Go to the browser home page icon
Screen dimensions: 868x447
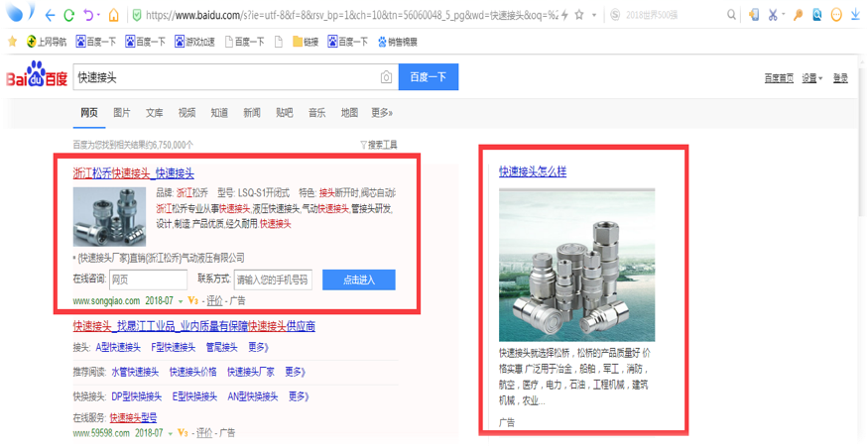114,15
